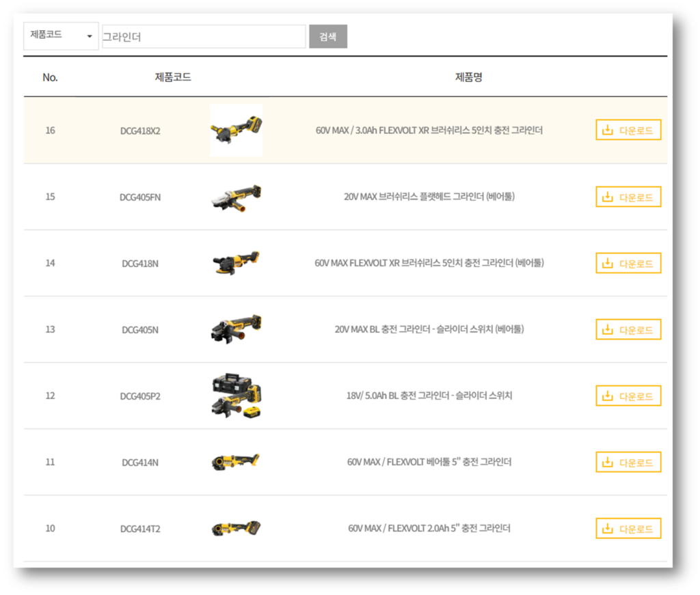Click row number 16
Image resolution: width=700 pixels, height=595 pixels.
point(50,130)
